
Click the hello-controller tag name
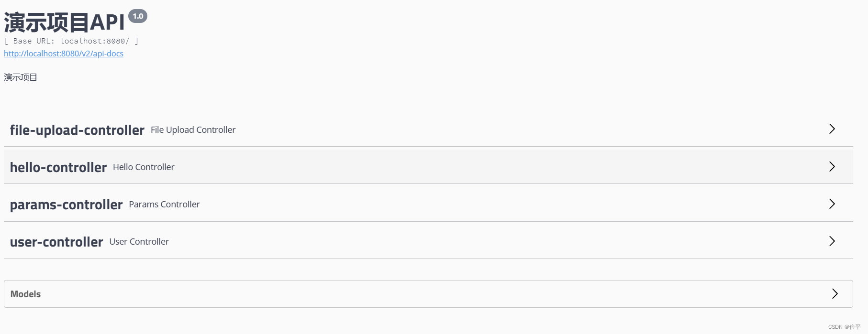58,167
